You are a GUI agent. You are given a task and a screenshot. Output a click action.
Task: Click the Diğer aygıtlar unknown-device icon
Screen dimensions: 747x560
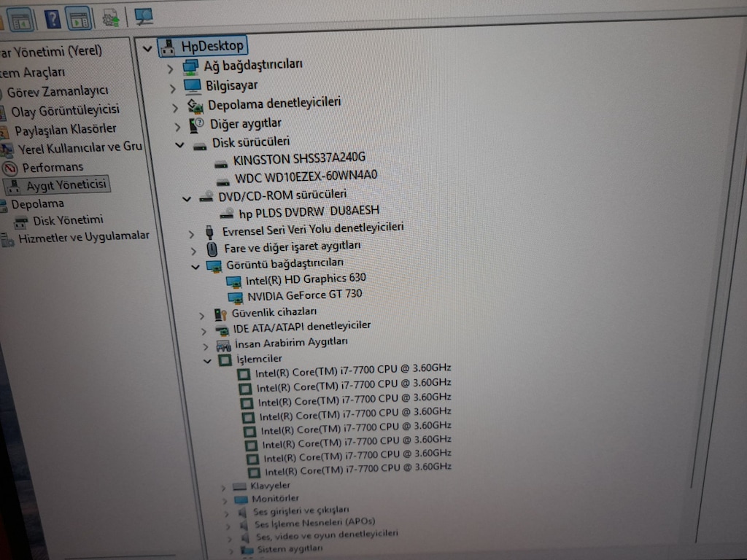point(197,125)
